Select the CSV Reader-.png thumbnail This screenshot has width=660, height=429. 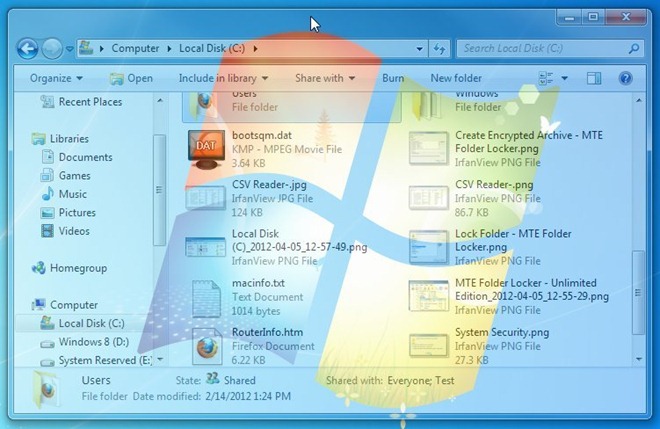428,198
